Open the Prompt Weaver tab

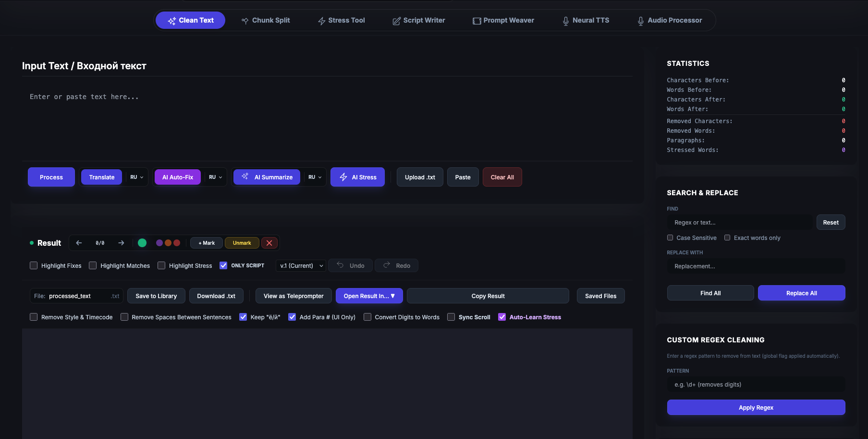click(503, 20)
